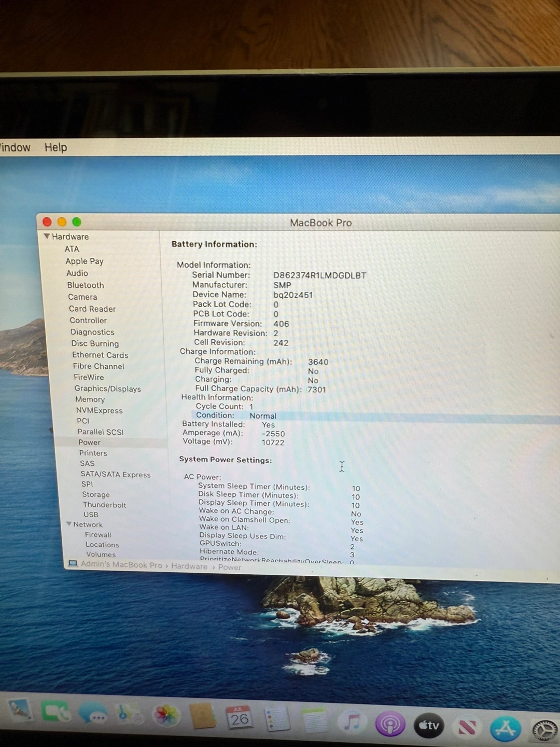Launch the Notes app from the Dock
This screenshot has width=560, height=747.
pyautogui.click(x=314, y=721)
